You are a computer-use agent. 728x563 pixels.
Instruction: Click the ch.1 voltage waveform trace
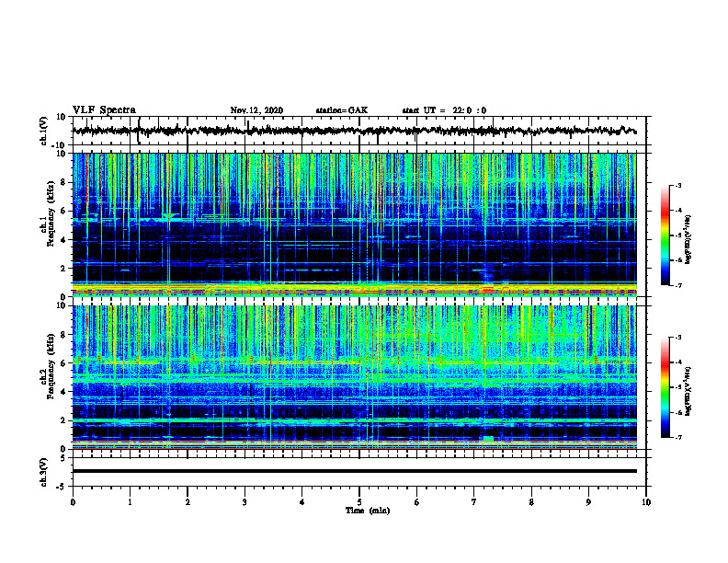pyautogui.click(x=354, y=131)
